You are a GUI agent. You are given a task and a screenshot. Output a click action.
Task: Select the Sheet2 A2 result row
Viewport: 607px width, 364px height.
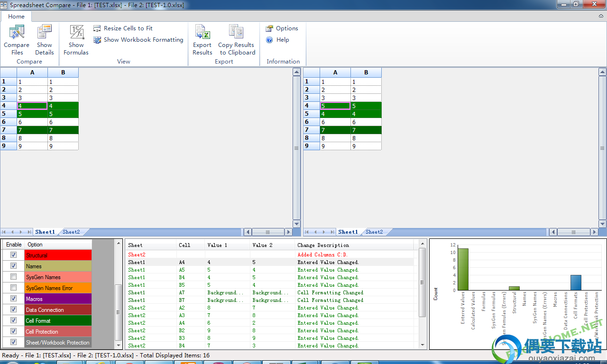pyautogui.click(x=270, y=308)
